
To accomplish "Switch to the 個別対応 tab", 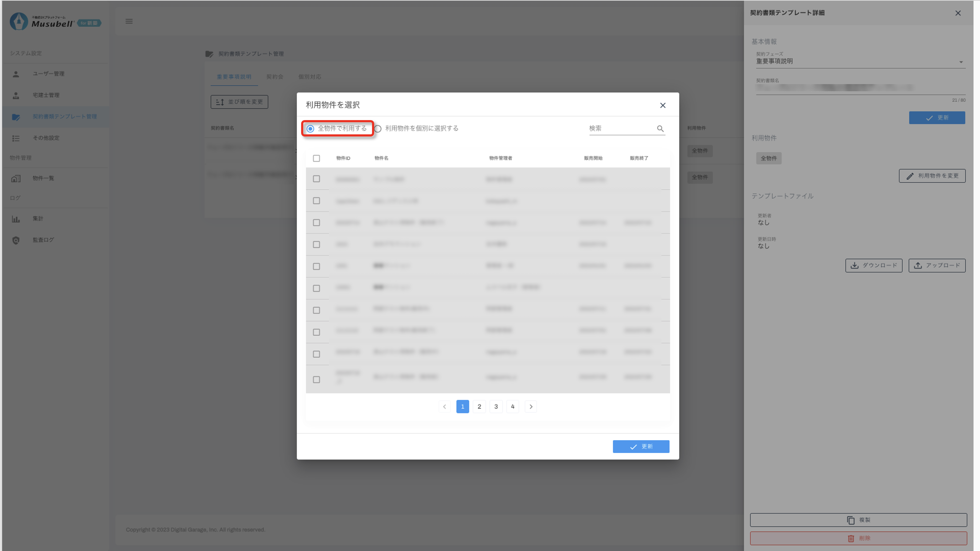I will [x=309, y=77].
